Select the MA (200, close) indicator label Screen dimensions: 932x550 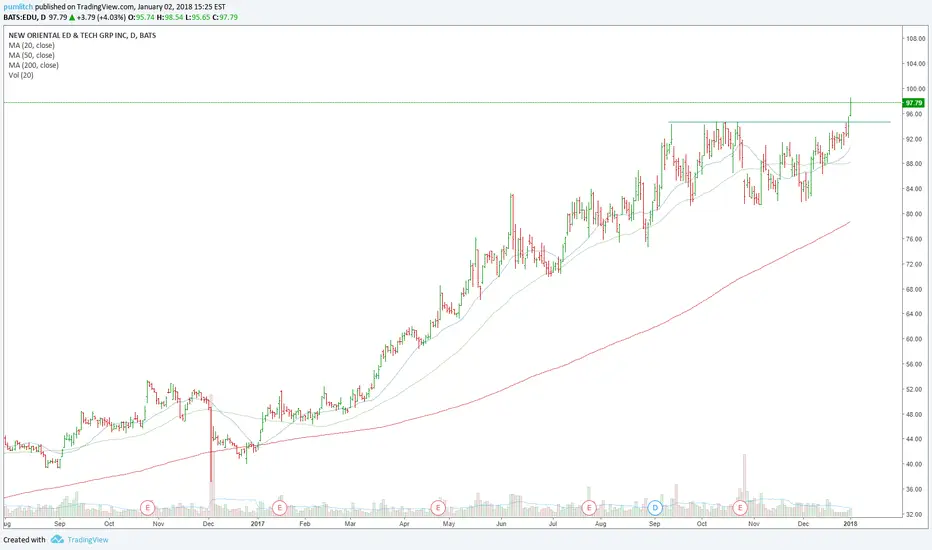33,65
